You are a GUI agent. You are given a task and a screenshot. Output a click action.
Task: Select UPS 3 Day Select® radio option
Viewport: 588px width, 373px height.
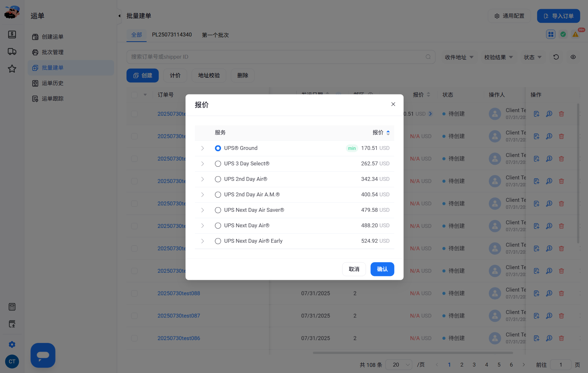218,164
